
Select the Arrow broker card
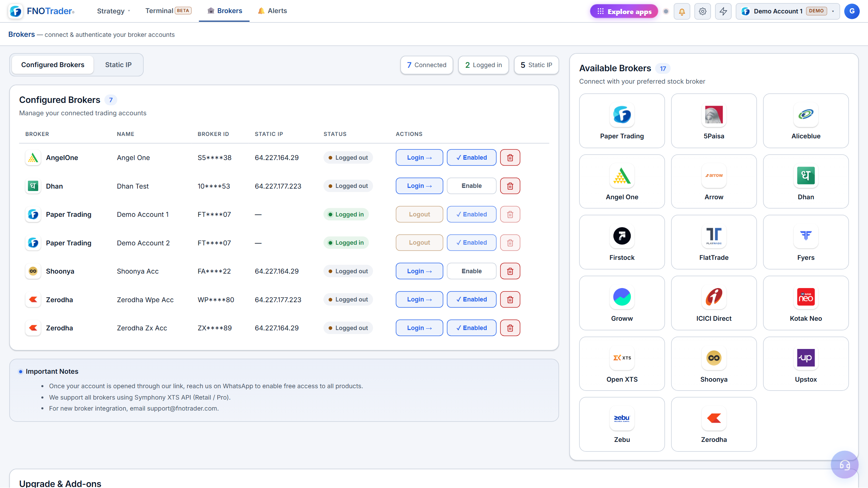click(x=714, y=181)
